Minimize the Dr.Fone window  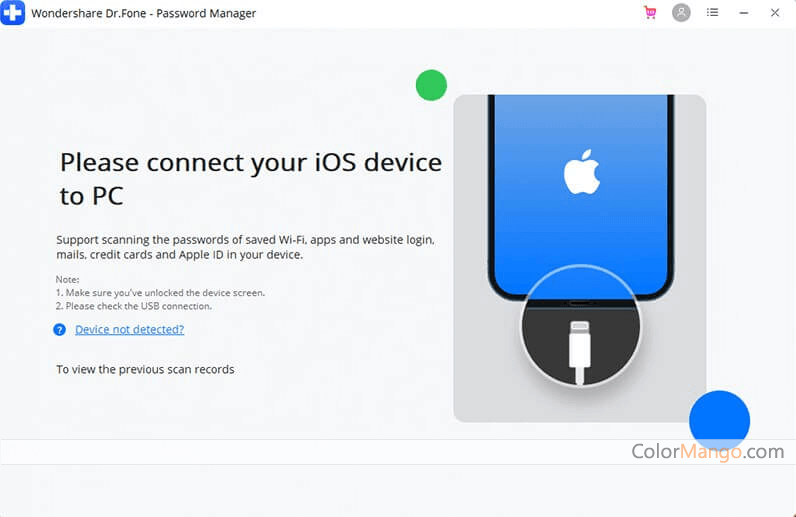pyautogui.click(x=743, y=13)
